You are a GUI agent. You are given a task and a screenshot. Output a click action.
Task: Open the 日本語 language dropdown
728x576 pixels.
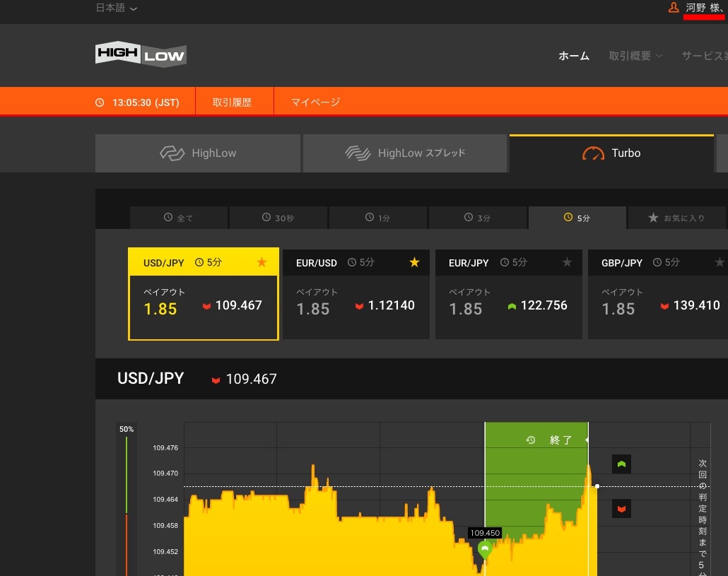tap(116, 8)
